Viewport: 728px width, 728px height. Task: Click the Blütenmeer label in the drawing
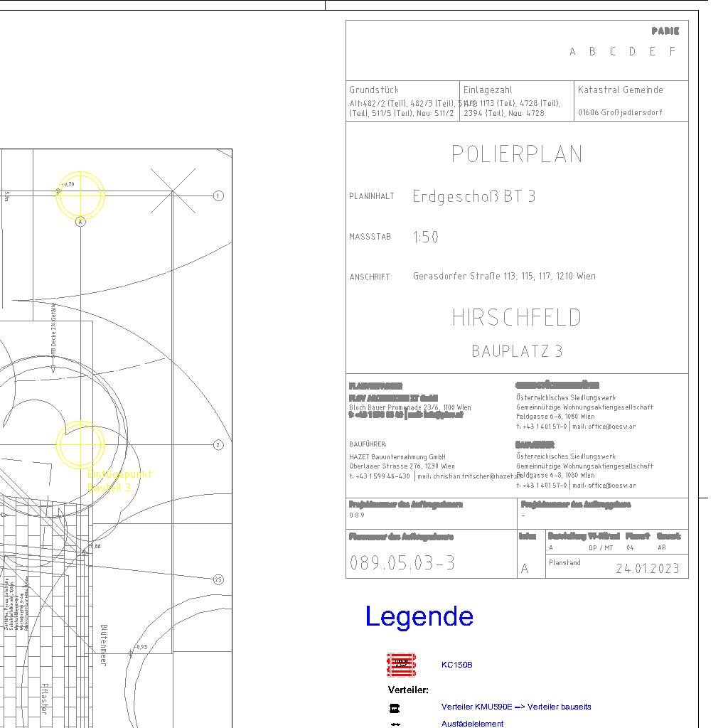tap(104, 645)
